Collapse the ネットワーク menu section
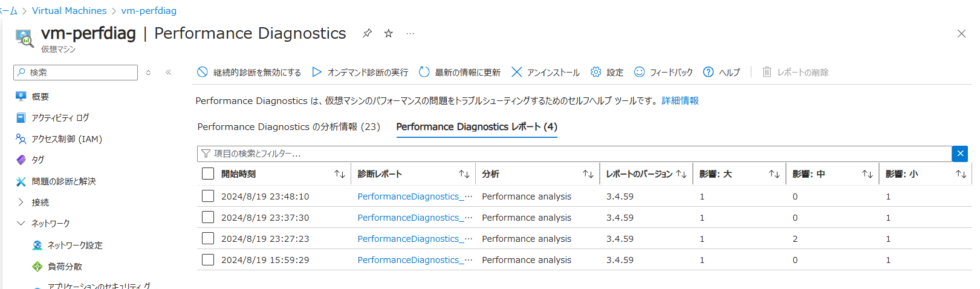980x289 pixels. coord(21,223)
